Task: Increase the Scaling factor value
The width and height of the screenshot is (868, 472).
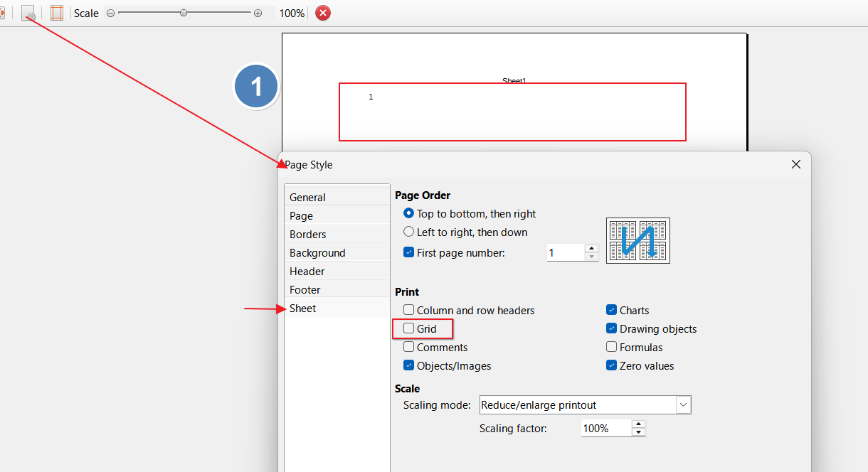Action: [x=638, y=424]
